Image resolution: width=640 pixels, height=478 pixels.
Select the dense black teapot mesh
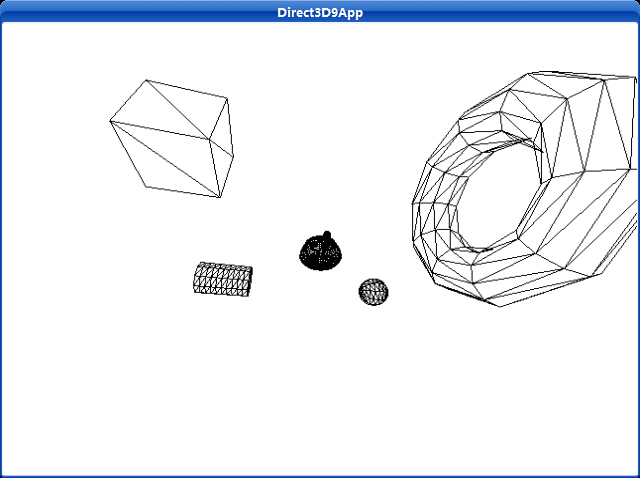[321, 251]
